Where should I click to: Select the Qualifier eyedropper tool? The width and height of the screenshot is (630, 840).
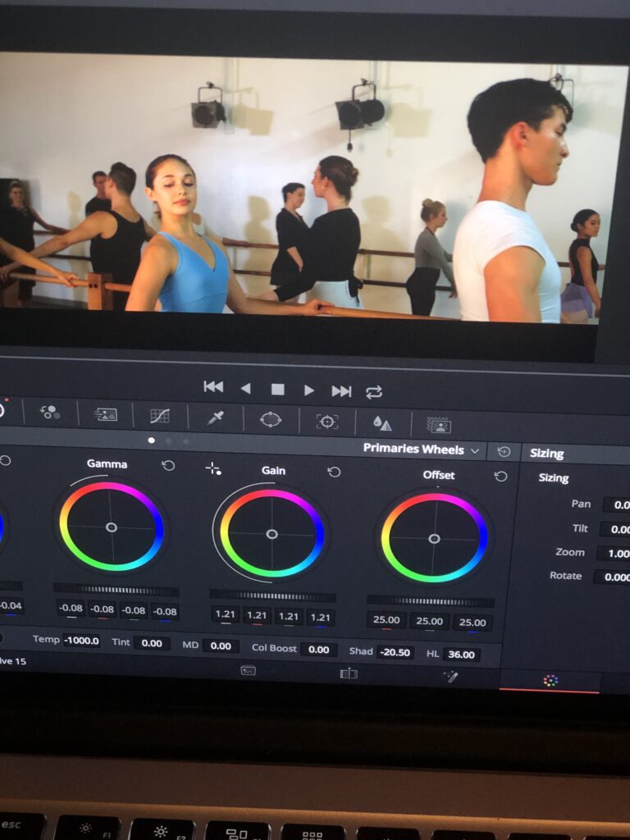coord(216,418)
